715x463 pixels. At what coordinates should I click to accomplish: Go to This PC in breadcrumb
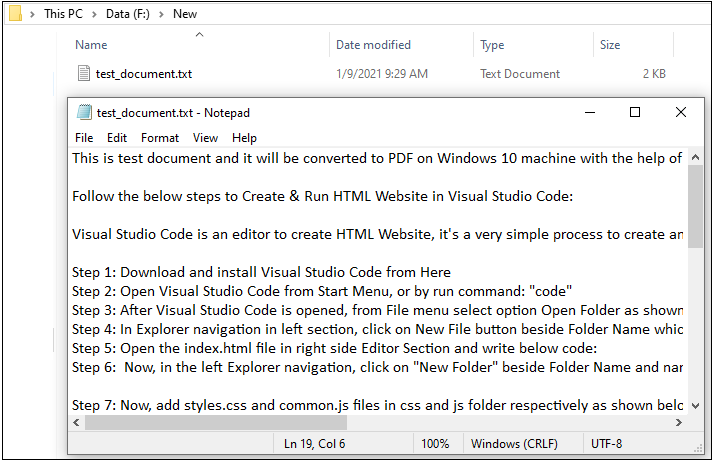click(63, 14)
